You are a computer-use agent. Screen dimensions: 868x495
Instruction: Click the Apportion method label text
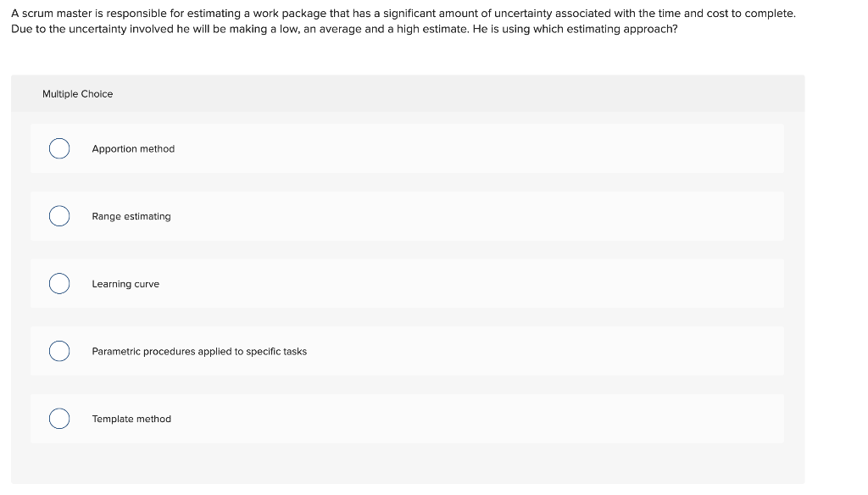click(133, 148)
